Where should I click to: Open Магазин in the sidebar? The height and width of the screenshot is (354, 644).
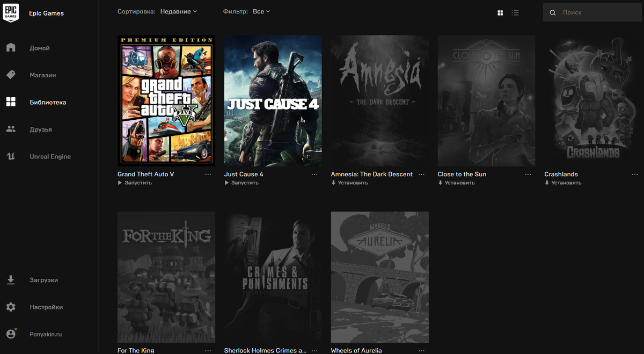(43, 75)
